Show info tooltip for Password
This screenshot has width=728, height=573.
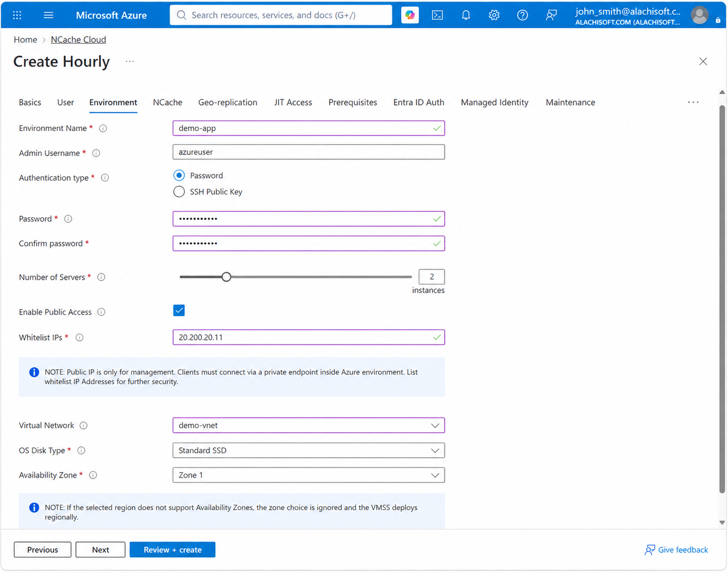pyautogui.click(x=68, y=219)
